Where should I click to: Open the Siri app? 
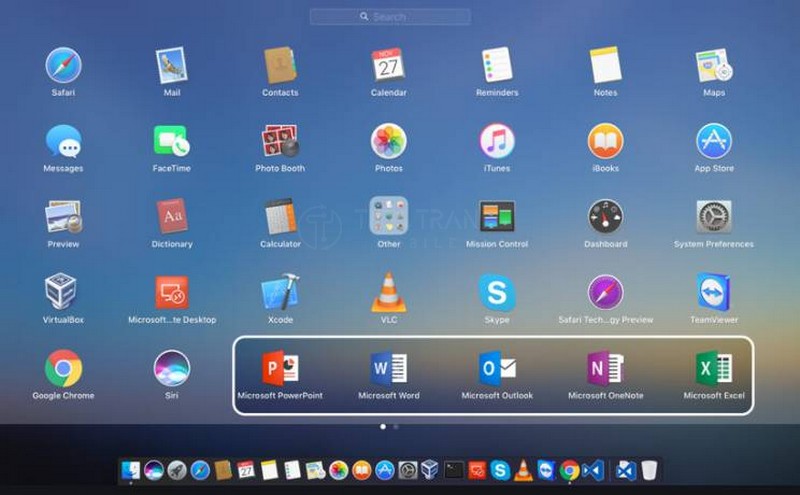click(172, 369)
